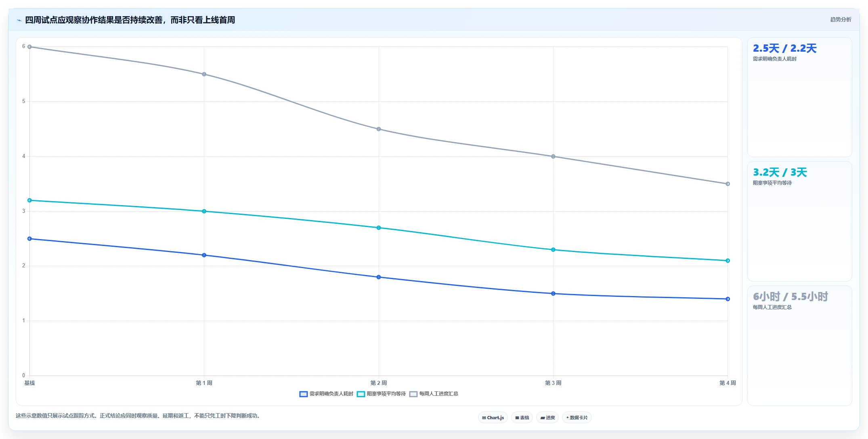868x439 pixels.
Task: Click the 第 3 周 x-axis label
Action: [553, 383]
